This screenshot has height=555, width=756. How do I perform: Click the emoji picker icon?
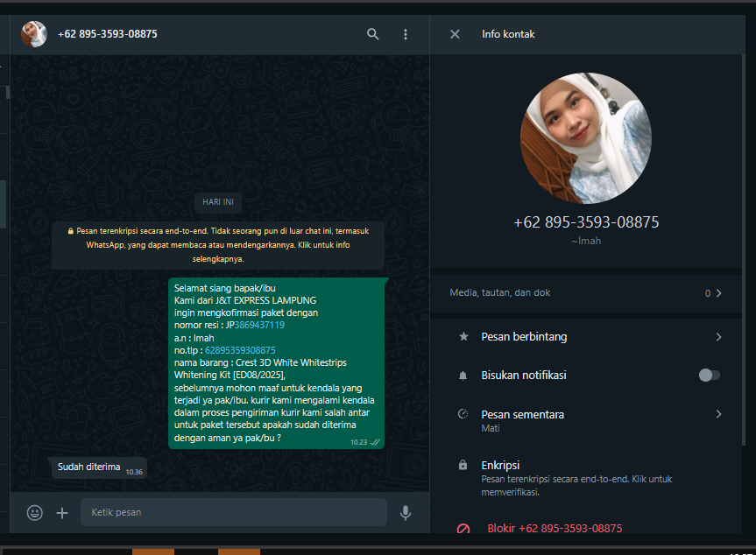(x=35, y=513)
